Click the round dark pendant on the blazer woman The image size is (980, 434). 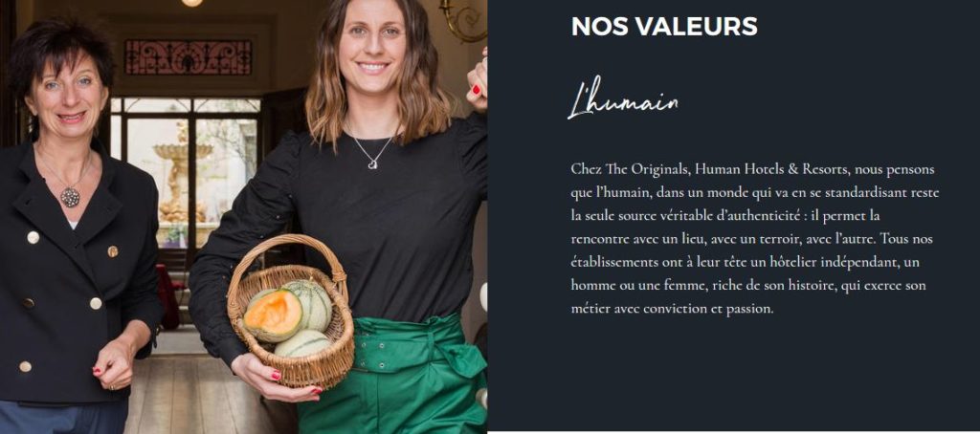(x=70, y=197)
